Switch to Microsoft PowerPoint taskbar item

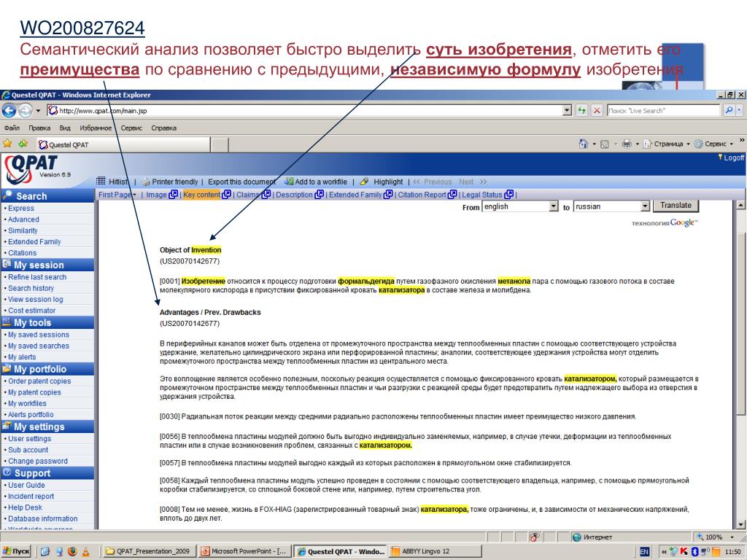click(x=244, y=551)
